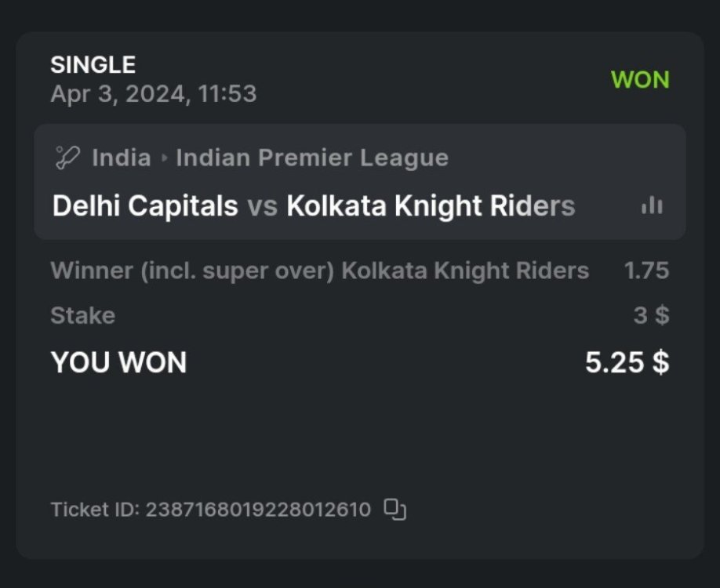Select the Kolkata Knight Riders team name
This screenshot has width=720, height=588.
(431, 206)
